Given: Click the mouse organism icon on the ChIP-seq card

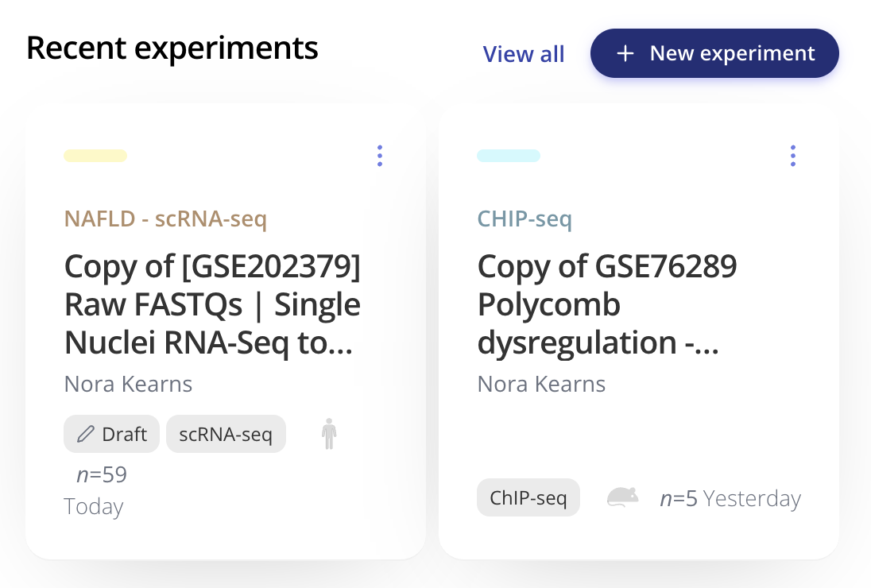Looking at the screenshot, I should pos(622,497).
